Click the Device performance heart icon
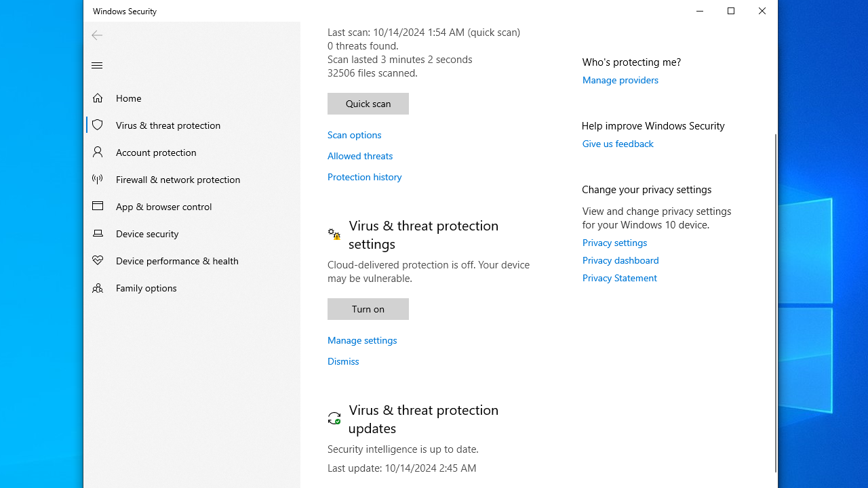 (x=98, y=260)
